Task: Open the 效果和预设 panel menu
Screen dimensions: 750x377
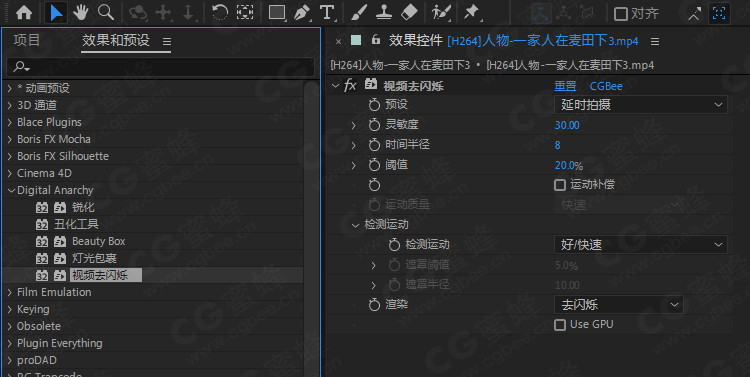Action: click(x=166, y=42)
